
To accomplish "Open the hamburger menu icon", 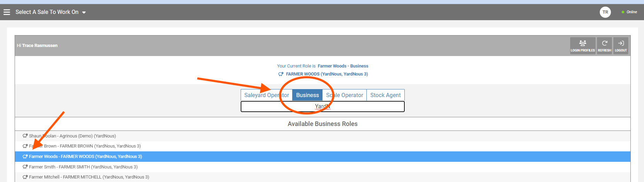I will (7, 12).
